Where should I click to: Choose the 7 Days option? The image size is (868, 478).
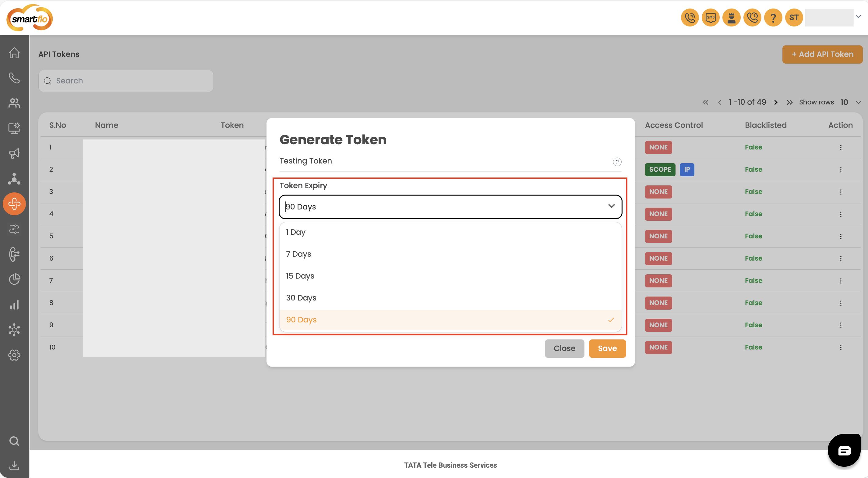click(x=450, y=254)
